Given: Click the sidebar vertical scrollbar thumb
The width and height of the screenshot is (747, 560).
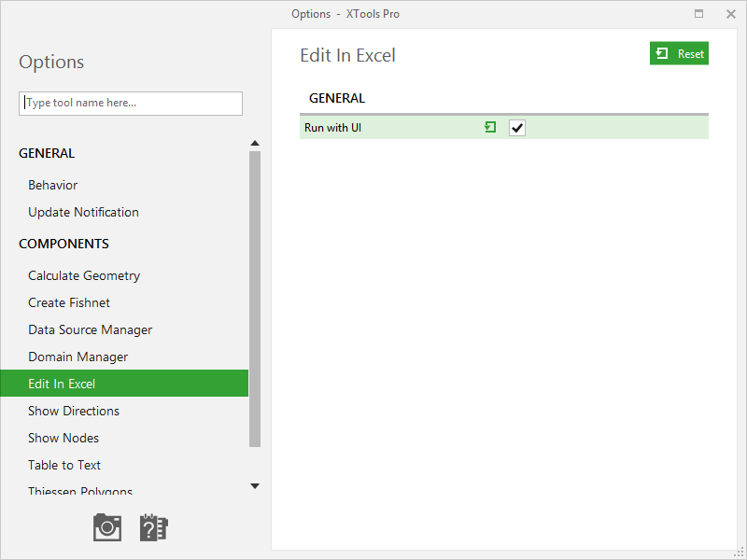Looking at the screenshot, I should click(255, 299).
